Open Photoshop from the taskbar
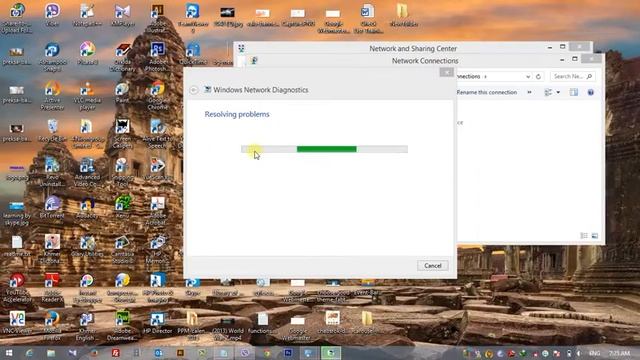 [x=288, y=353]
